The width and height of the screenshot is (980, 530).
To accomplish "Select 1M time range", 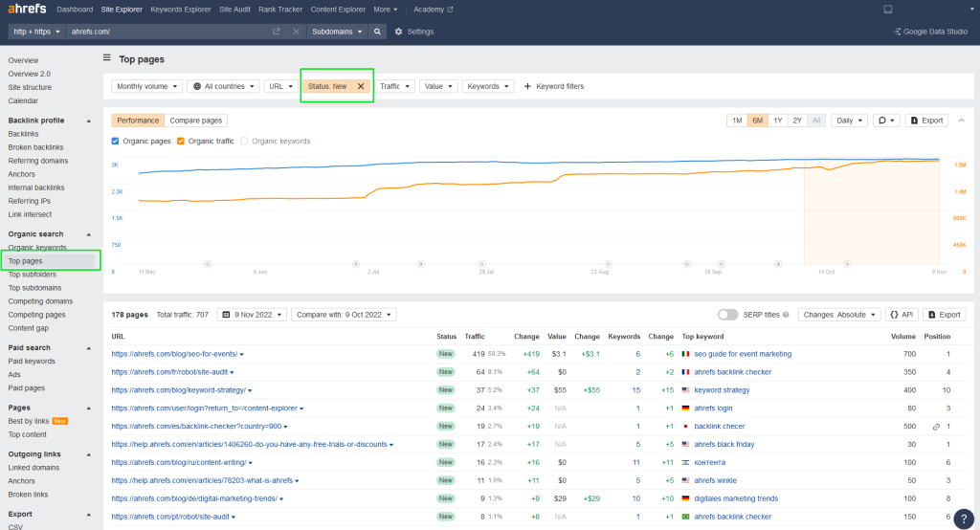I will point(737,121).
